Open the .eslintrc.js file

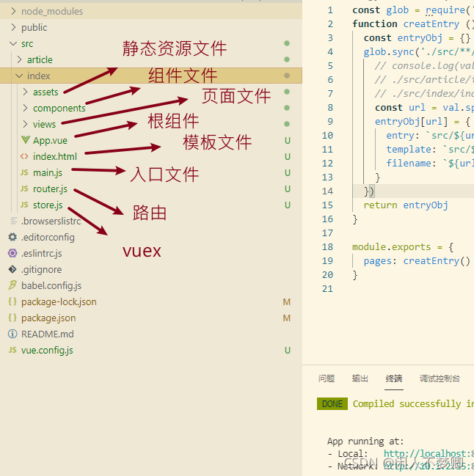(42, 253)
